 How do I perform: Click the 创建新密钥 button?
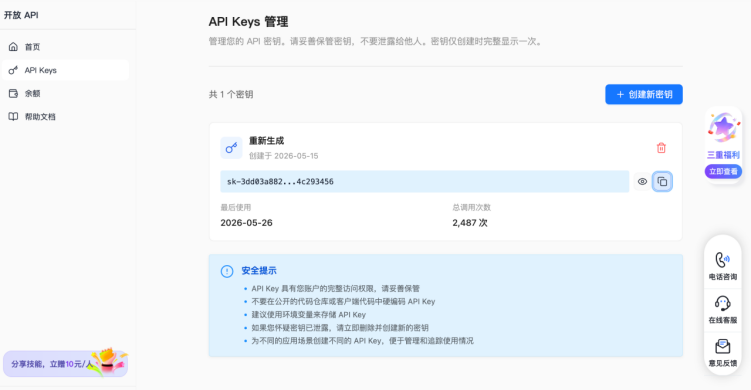tap(644, 94)
